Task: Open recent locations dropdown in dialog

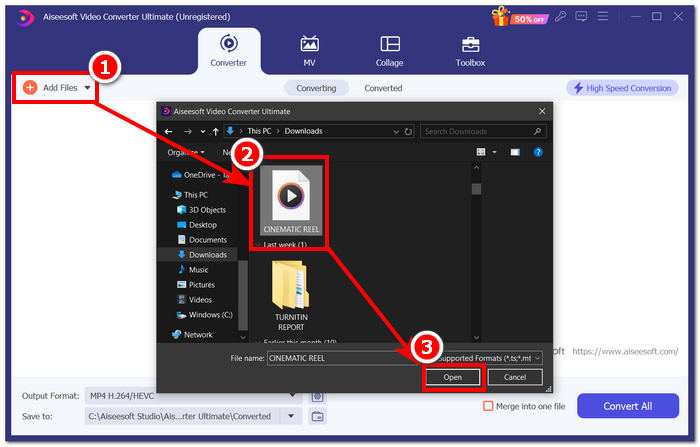Action: 203,132
